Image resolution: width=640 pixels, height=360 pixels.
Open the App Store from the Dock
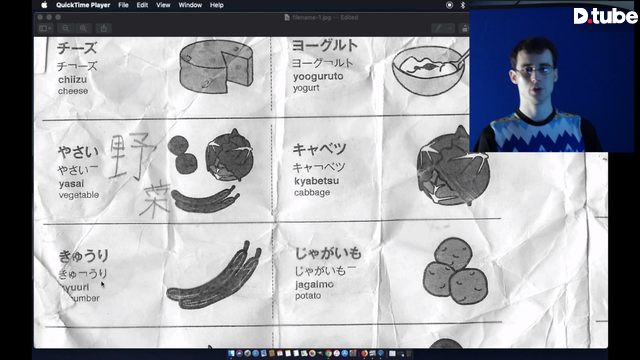[344, 353]
